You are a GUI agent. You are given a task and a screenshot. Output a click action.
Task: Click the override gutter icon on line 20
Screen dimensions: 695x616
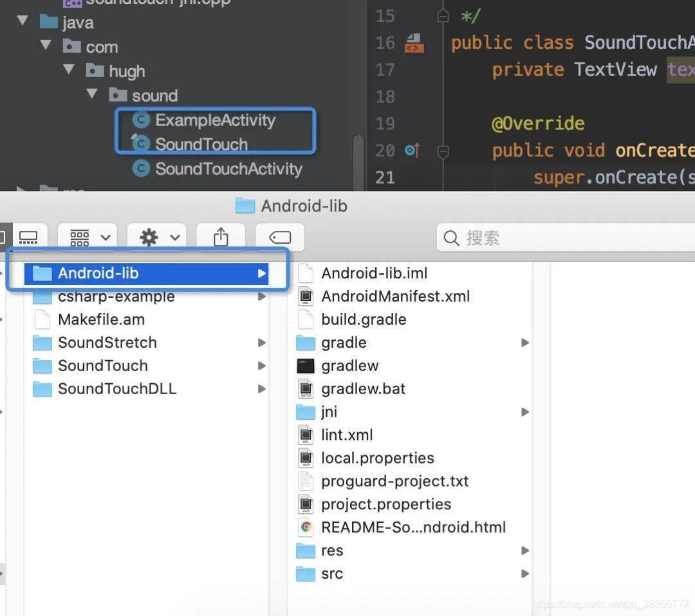(x=412, y=150)
